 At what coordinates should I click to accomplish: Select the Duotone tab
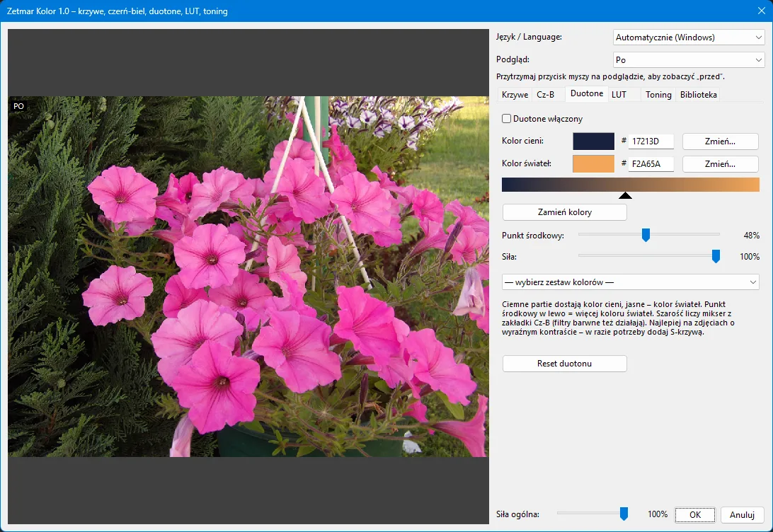[587, 93]
